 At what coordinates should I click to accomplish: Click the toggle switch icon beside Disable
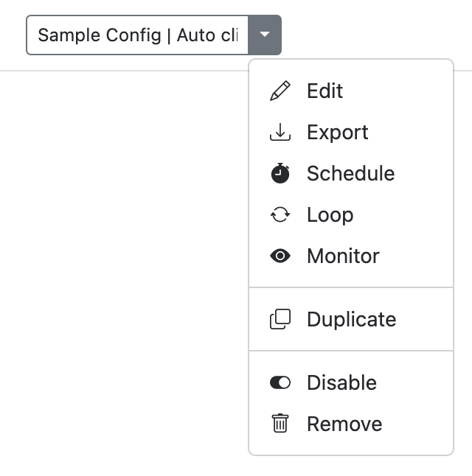click(280, 383)
